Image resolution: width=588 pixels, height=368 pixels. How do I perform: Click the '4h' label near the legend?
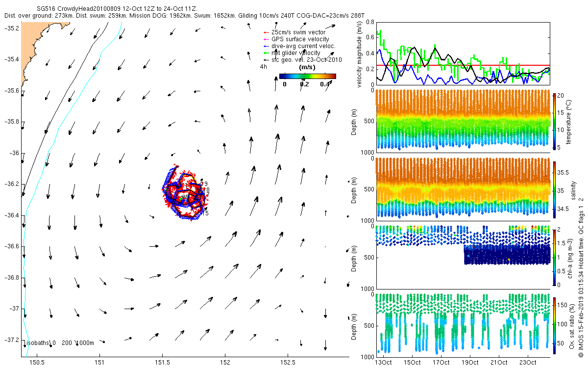pos(264,67)
